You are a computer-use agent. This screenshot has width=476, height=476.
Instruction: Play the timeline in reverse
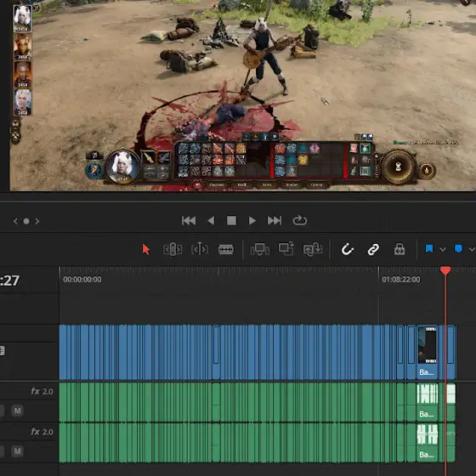[x=211, y=221]
